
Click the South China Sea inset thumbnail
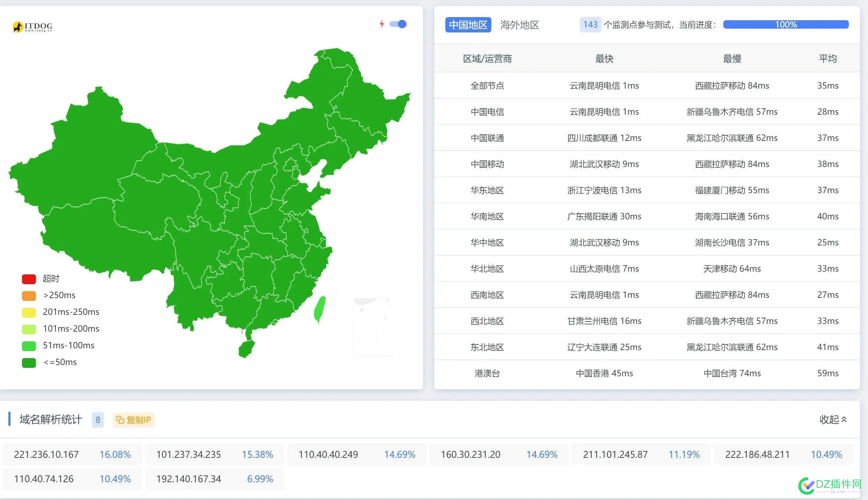pos(372,327)
